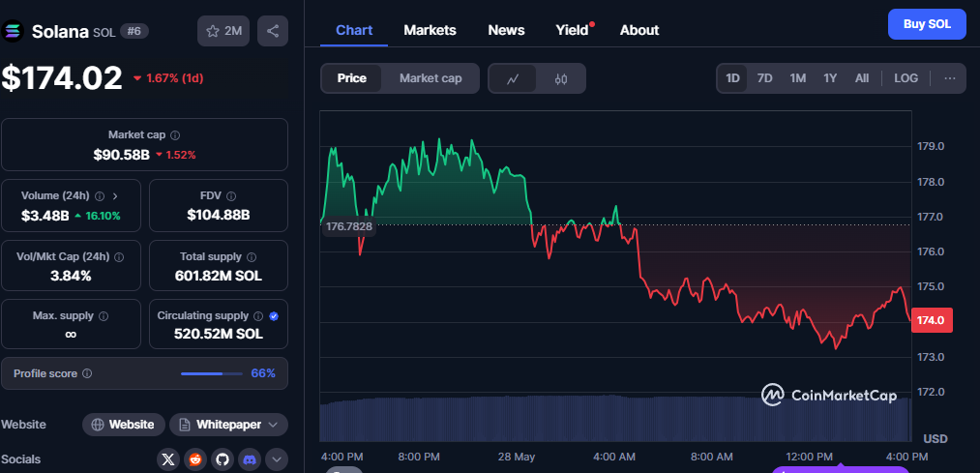Add Solana to watchlist star button
Image resolution: width=980 pixels, height=473 pixels.
[223, 31]
